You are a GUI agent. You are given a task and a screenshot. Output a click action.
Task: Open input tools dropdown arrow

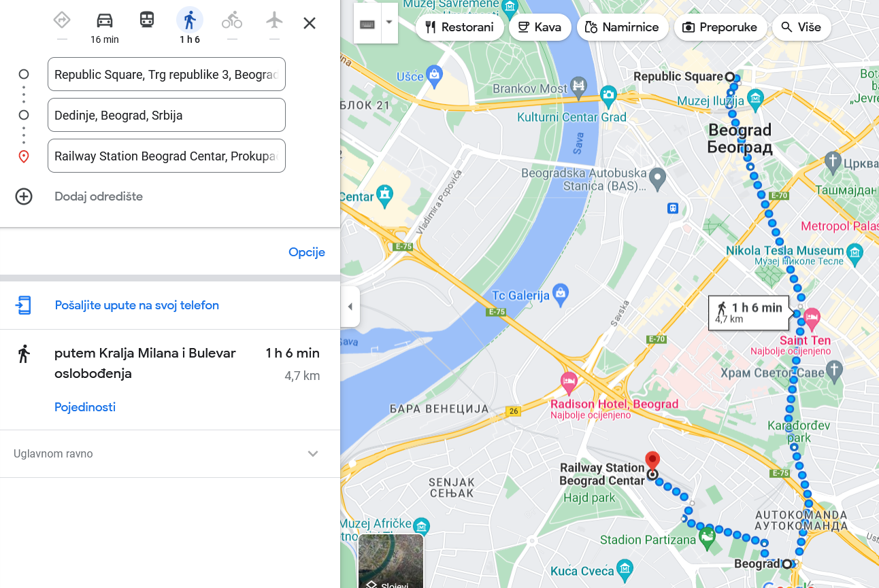click(389, 22)
